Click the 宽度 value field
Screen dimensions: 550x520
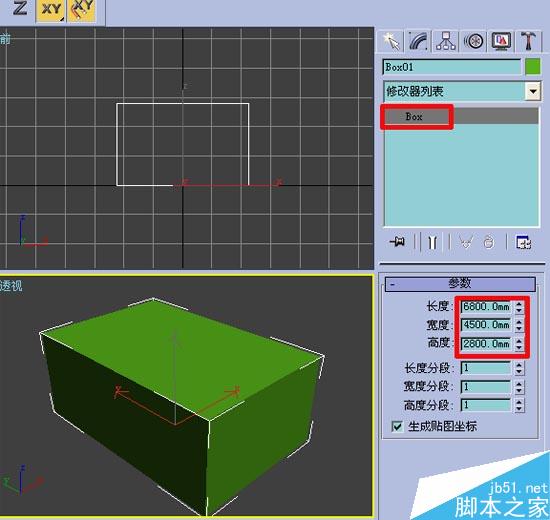(x=486, y=325)
